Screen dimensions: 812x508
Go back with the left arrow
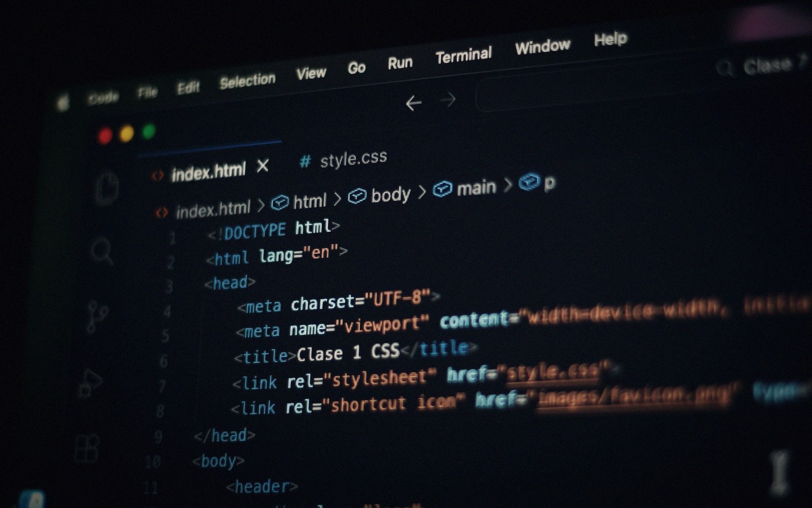414,104
